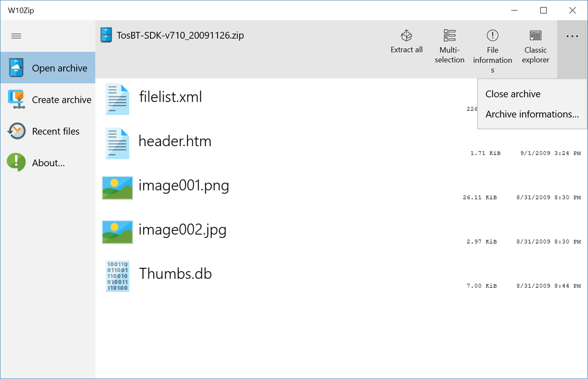The width and height of the screenshot is (588, 379).
Task: Click the Open archive sidebar icon
Action: point(15,67)
